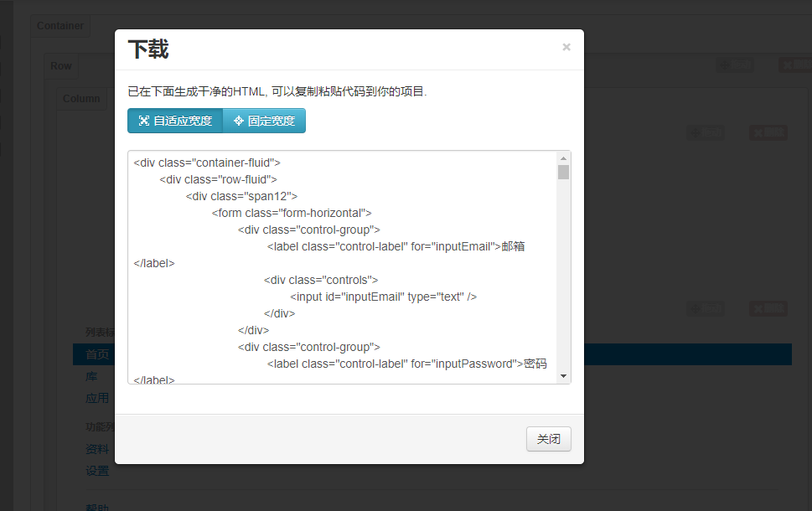Click the Container label tag
Image resolution: width=812 pixels, height=511 pixels.
coord(60,26)
